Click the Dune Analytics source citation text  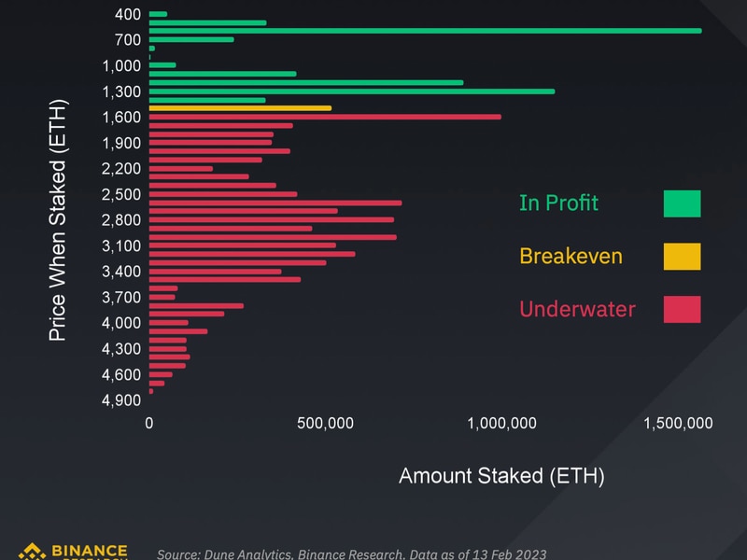pos(351,553)
